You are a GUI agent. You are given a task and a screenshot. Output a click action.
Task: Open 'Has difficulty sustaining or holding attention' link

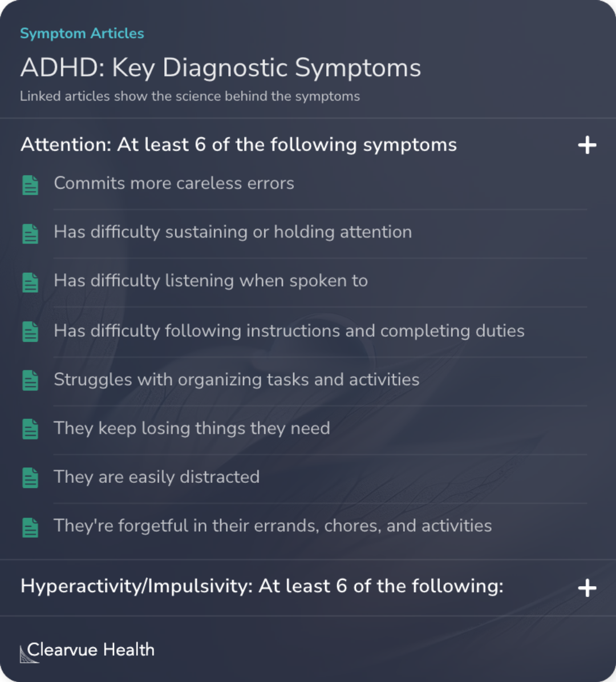pos(233,232)
